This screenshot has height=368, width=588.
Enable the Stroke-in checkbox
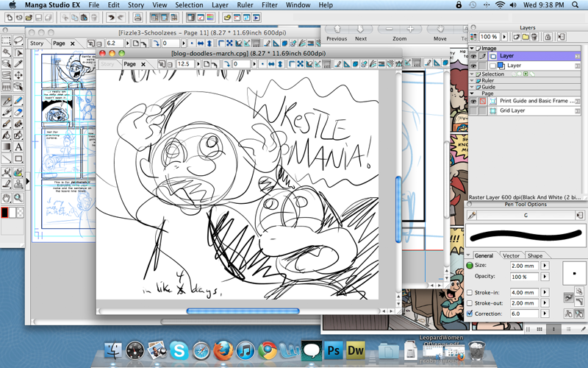pos(470,292)
